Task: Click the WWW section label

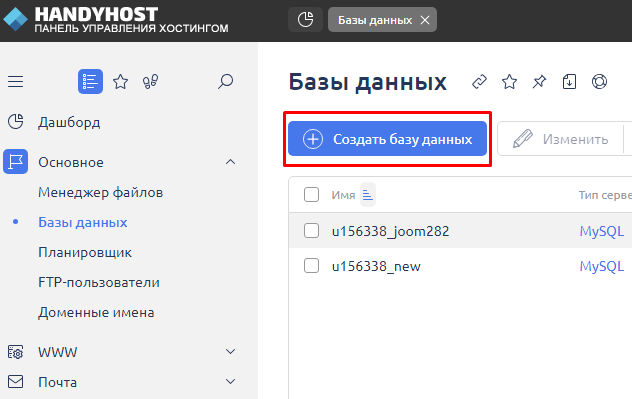Action: click(58, 352)
